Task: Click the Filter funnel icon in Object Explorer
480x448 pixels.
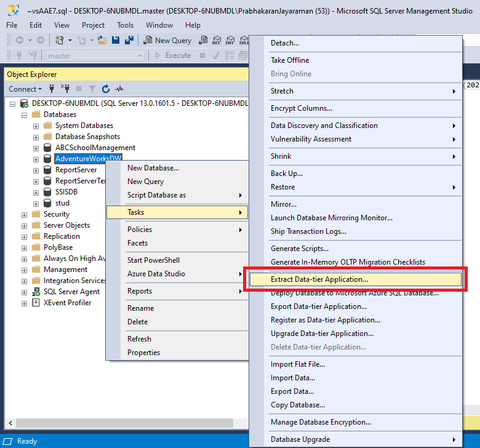Action: tap(92, 89)
